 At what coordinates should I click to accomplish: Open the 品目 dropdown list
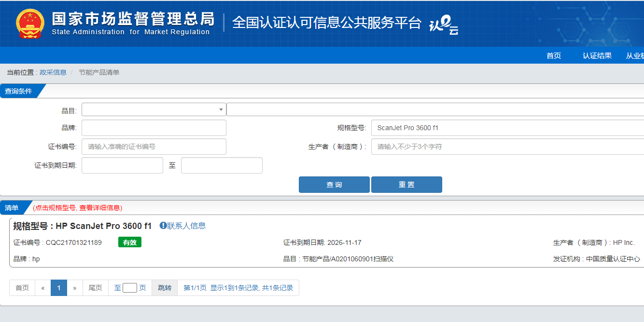coord(154,109)
